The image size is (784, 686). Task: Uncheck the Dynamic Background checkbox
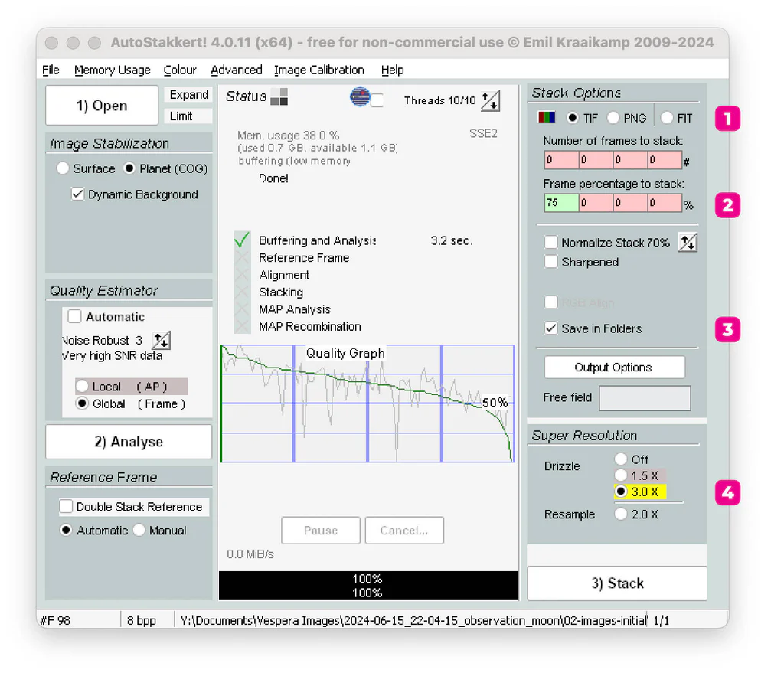(77, 194)
